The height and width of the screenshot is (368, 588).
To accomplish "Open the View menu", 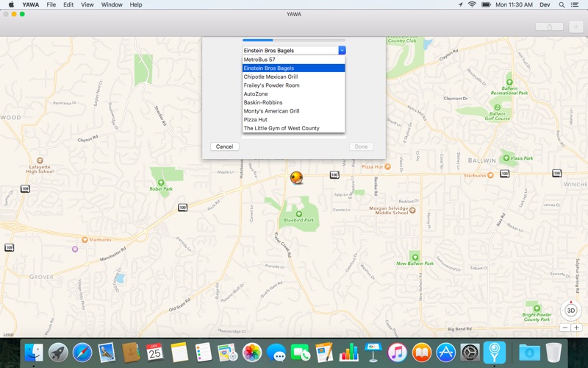I will 87,4.
